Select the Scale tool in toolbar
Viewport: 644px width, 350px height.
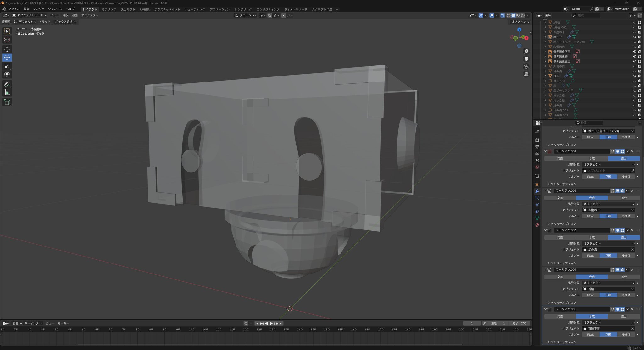7,66
